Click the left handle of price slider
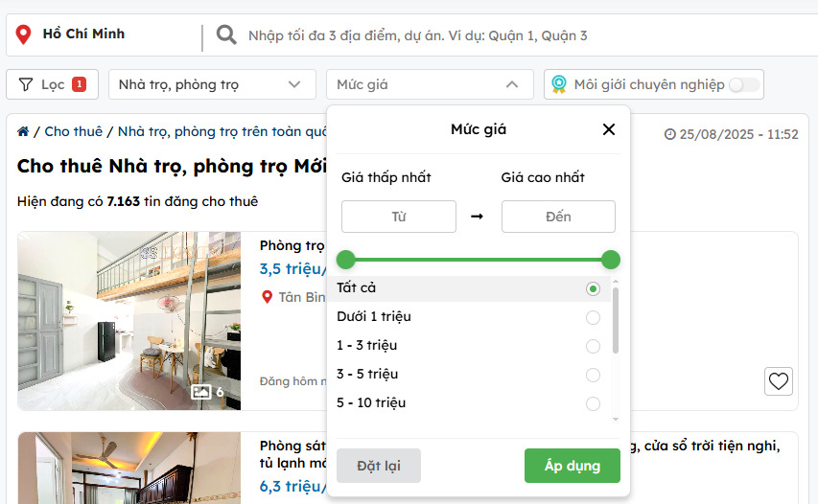Image resolution: width=818 pixels, height=504 pixels. (346, 260)
